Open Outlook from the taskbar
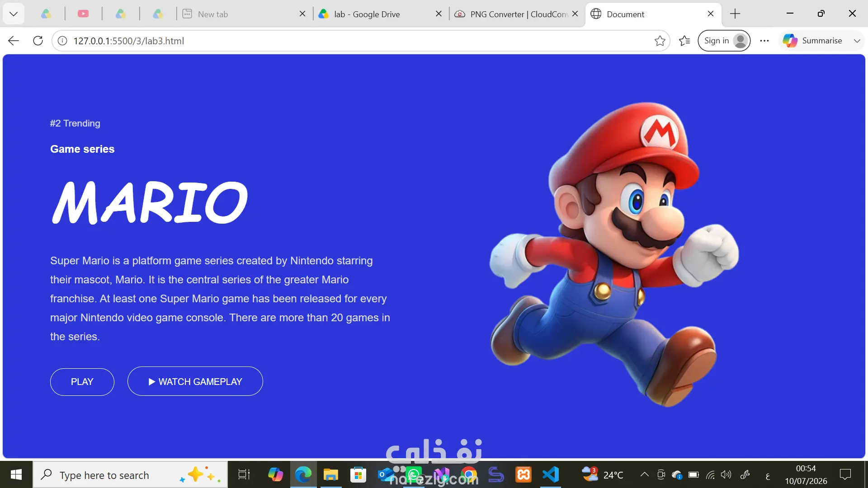The height and width of the screenshot is (488, 868). coord(385,475)
